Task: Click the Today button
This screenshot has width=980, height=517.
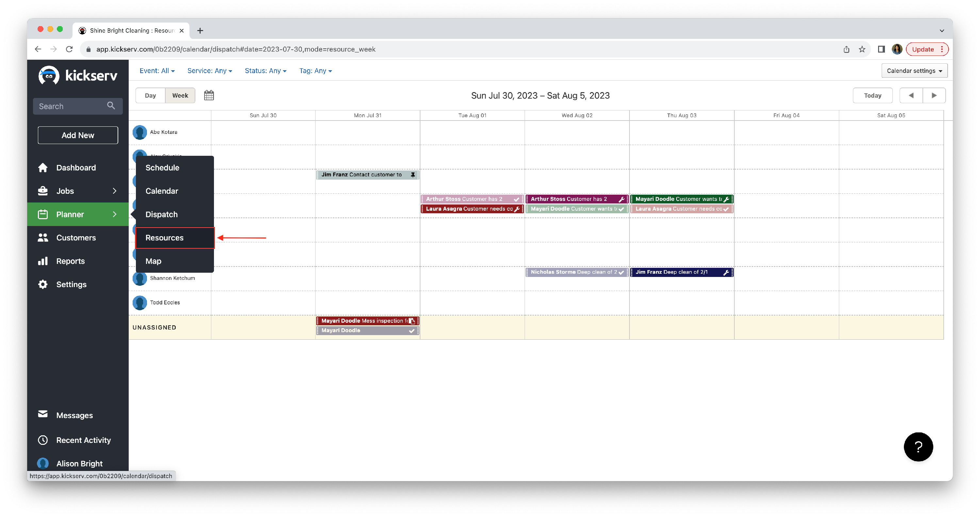Action: click(872, 95)
